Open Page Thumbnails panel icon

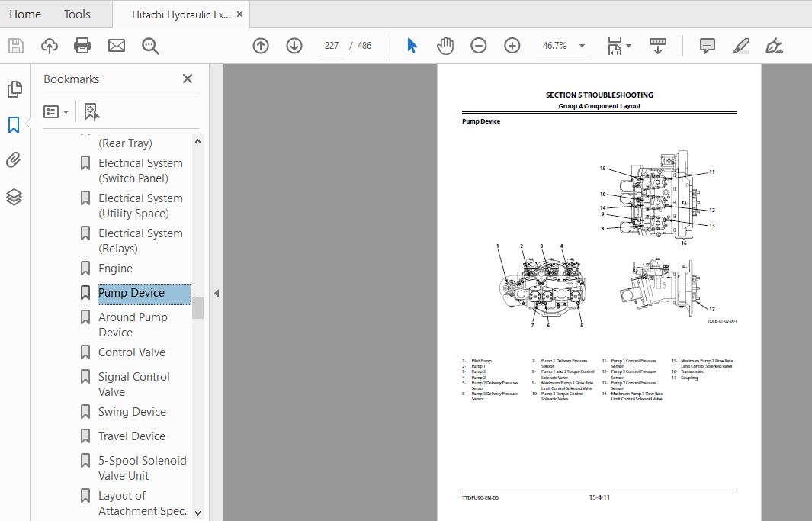click(x=14, y=89)
